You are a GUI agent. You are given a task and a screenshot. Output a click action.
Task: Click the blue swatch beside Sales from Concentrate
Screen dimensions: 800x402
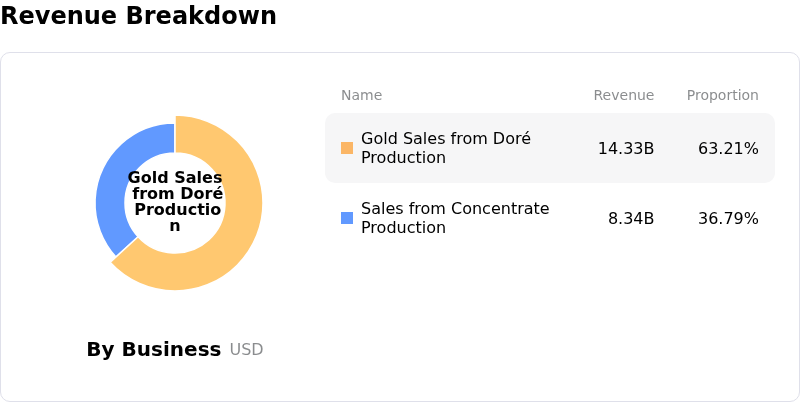pyautogui.click(x=347, y=218)
